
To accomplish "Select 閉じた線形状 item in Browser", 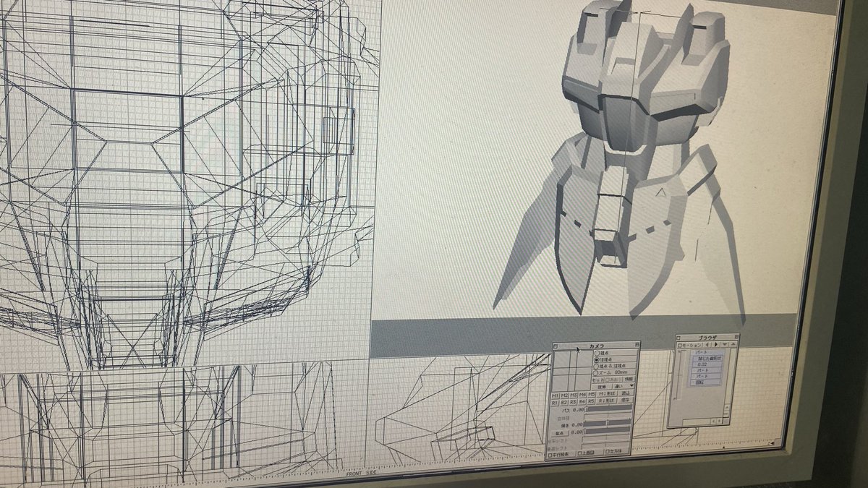I will 707,359.
